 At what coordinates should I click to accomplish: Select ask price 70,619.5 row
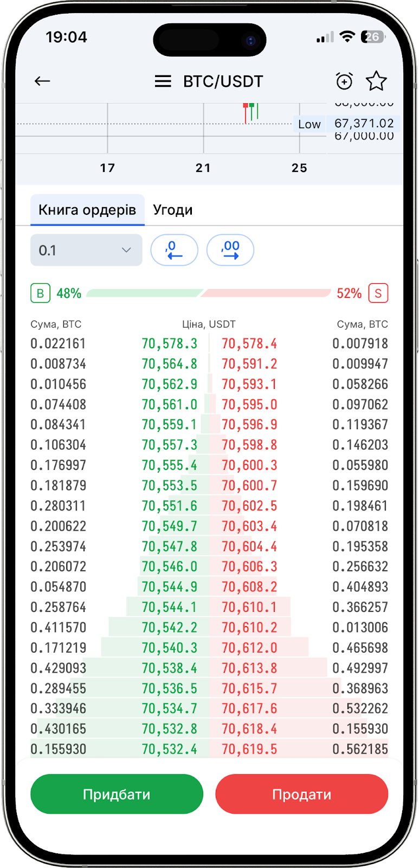249,749
